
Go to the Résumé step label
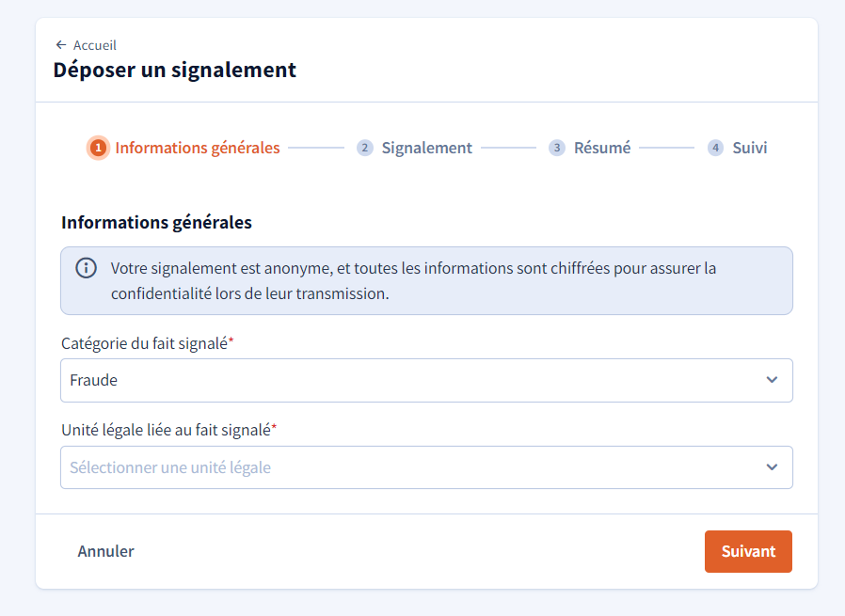tap(602, 148)
